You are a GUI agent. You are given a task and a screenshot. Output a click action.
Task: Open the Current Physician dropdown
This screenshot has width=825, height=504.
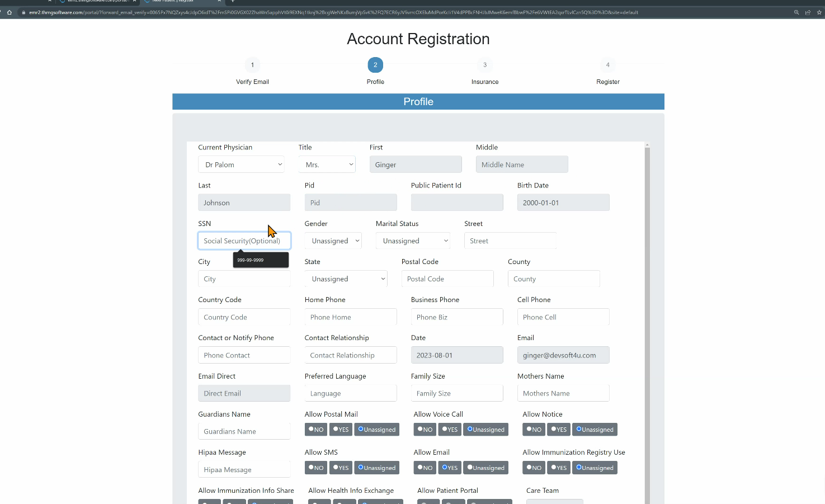[x=241, y=164]
